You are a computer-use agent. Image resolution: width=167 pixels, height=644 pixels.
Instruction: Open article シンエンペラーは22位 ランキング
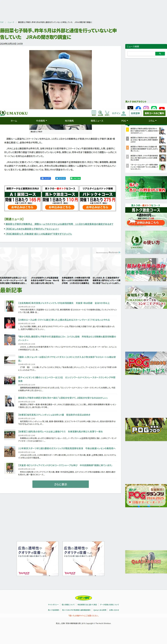[x=67, y=379]
